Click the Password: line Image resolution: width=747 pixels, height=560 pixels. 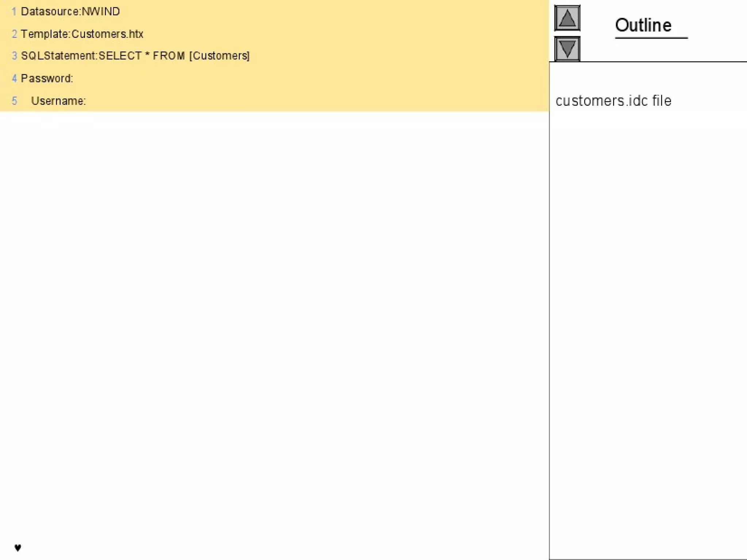47,78
